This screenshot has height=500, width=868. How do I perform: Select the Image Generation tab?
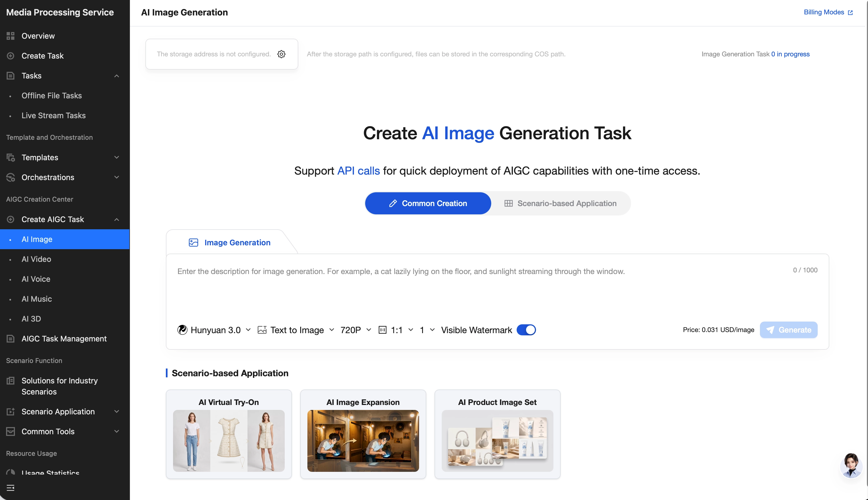tap(229, 243)
